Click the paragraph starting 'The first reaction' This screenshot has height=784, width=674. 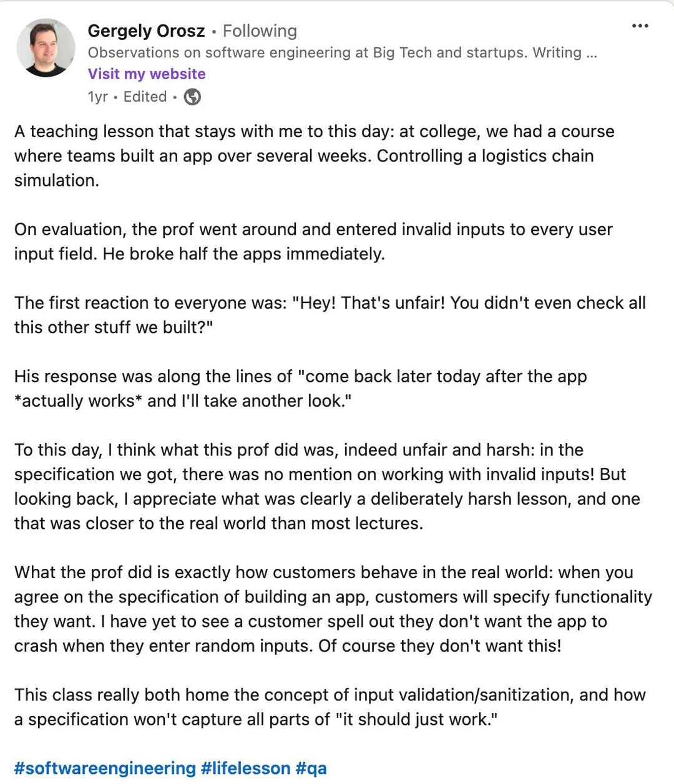click(x=330, y=315)
